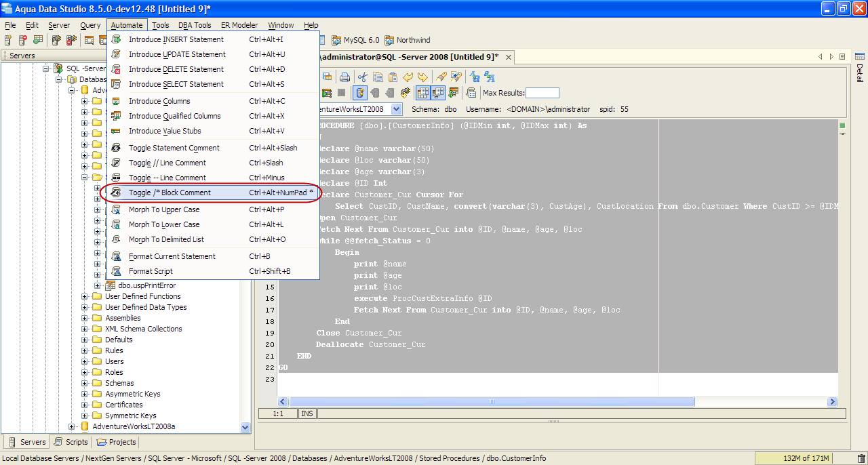Screen dimensions: 868x465
Task: Click the grid results view icon
Action: tap(422, 93)
